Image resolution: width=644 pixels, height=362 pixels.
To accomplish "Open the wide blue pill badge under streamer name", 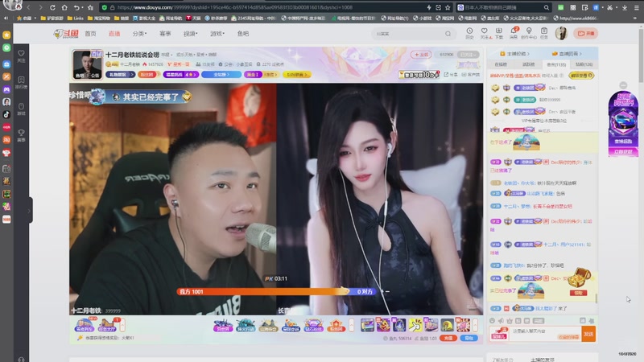I will pyautogui.click(x=221, y=75).
